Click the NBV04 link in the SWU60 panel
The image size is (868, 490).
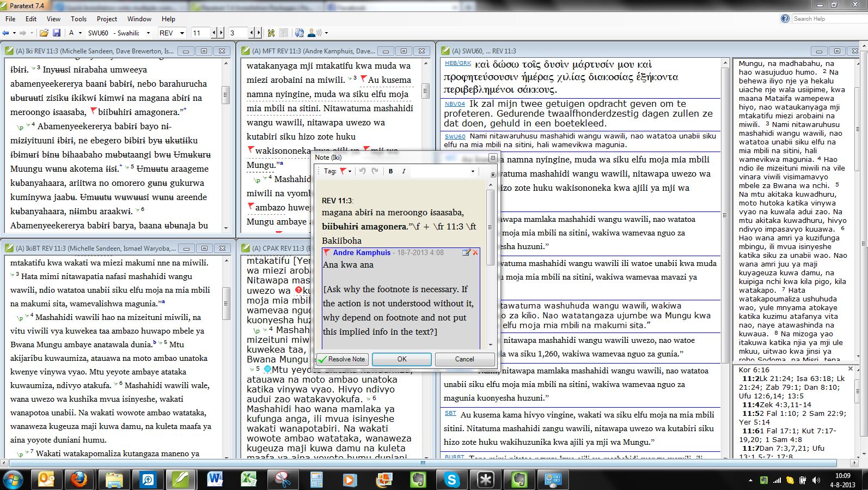455,104
